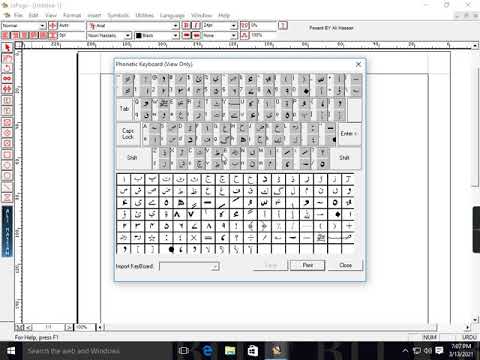Viewport: 480px width, 360px height.
Task: Open Windows Start menu
Action: [11, 351]
